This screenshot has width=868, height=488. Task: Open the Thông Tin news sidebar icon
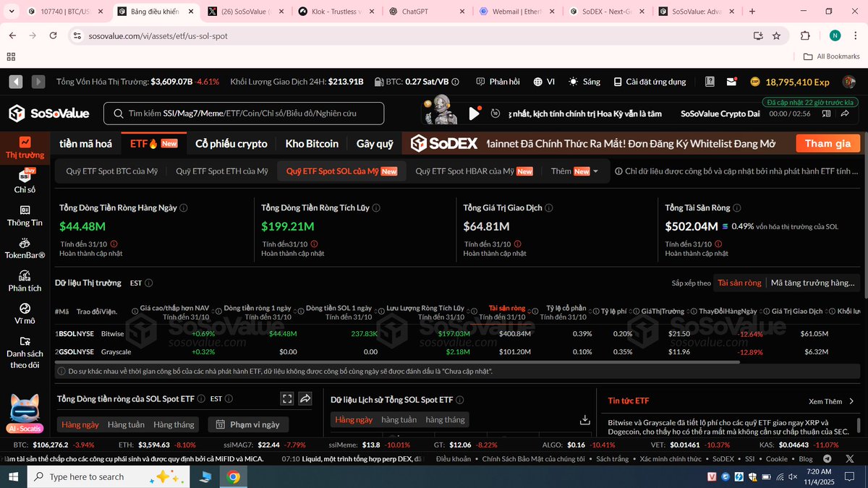[25, 215]
